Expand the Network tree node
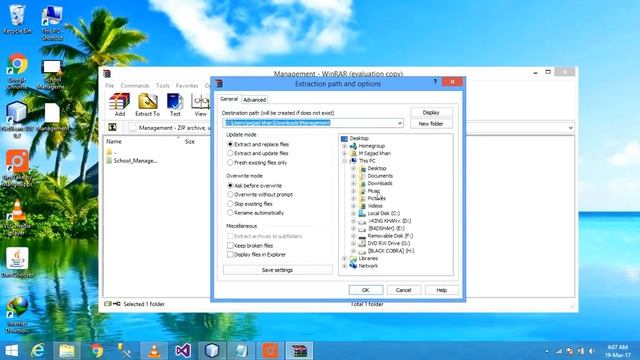This screenshot has height=360, width=640. 344,266
